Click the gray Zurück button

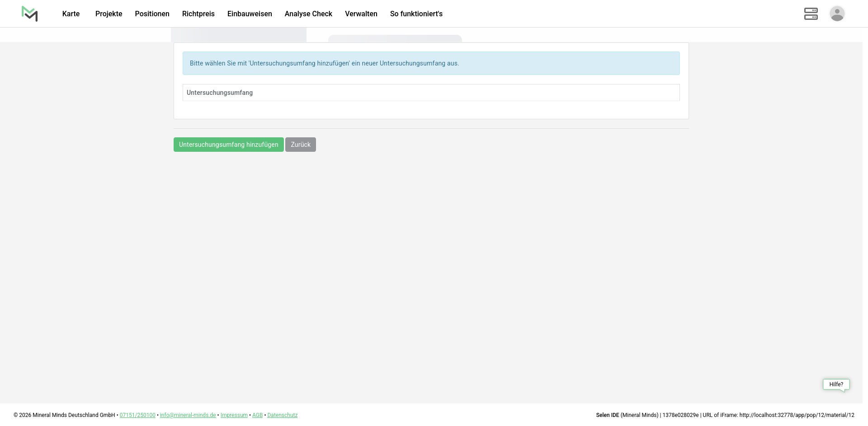pyautogui.click(x=301, y=145)
